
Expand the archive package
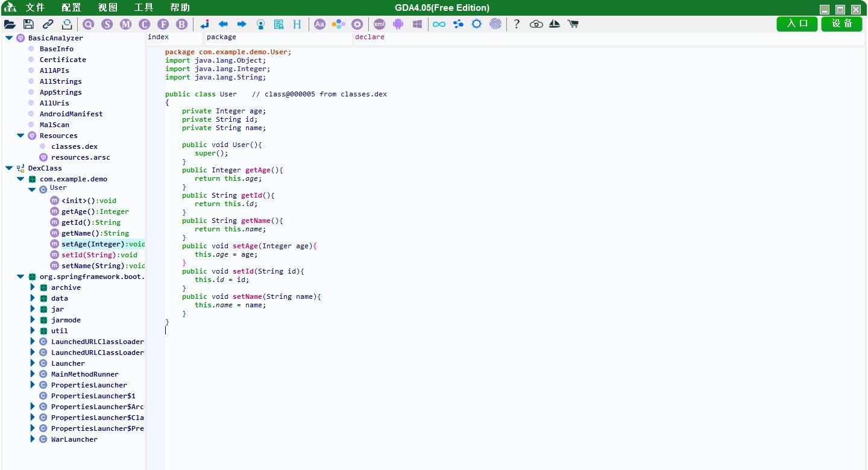coord(33,287)
